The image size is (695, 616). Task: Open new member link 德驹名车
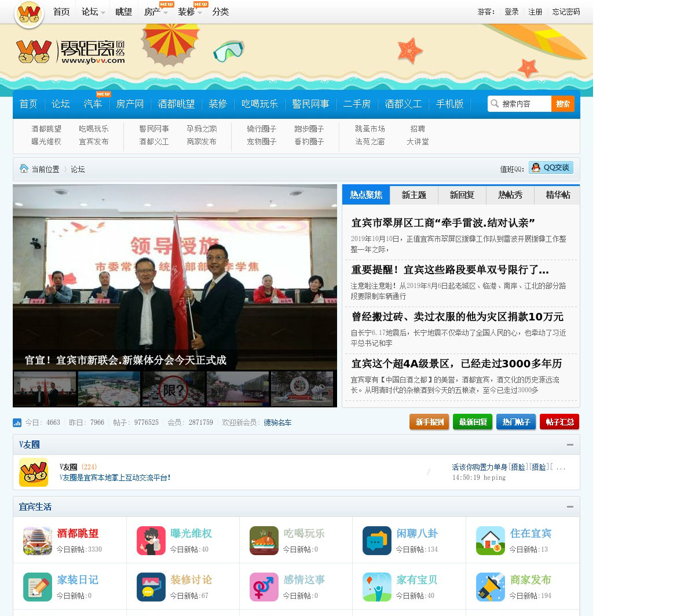(x=278, y=422)
